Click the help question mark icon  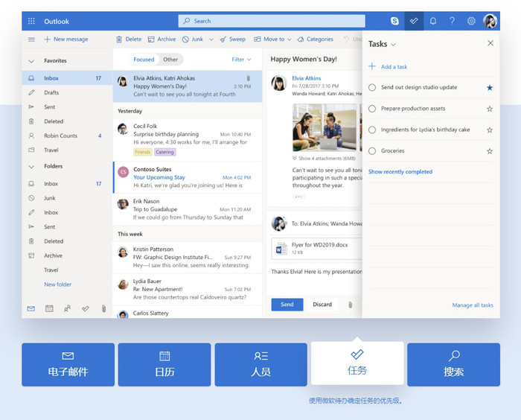click(452, 22)
